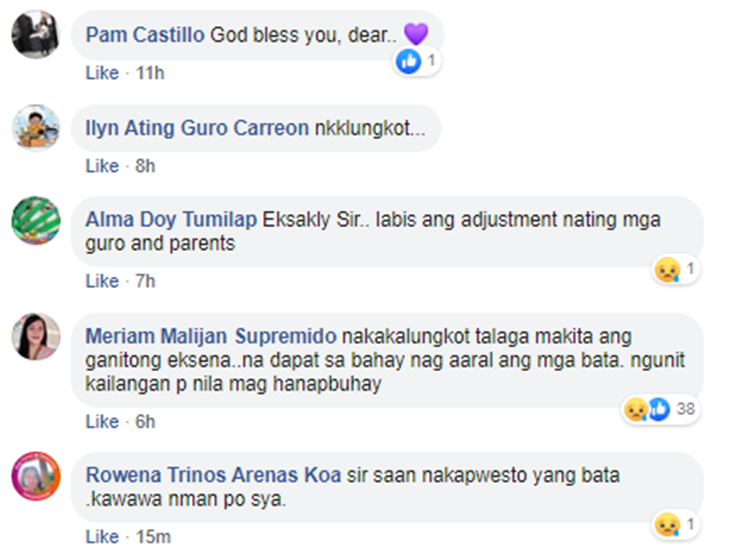Click the like reaction on Pam Castillo's comment

tap(409, 61)
